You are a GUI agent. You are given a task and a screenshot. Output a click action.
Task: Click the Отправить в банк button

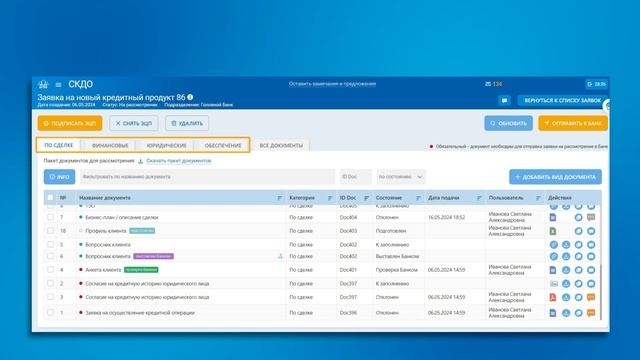click(573, 123)
